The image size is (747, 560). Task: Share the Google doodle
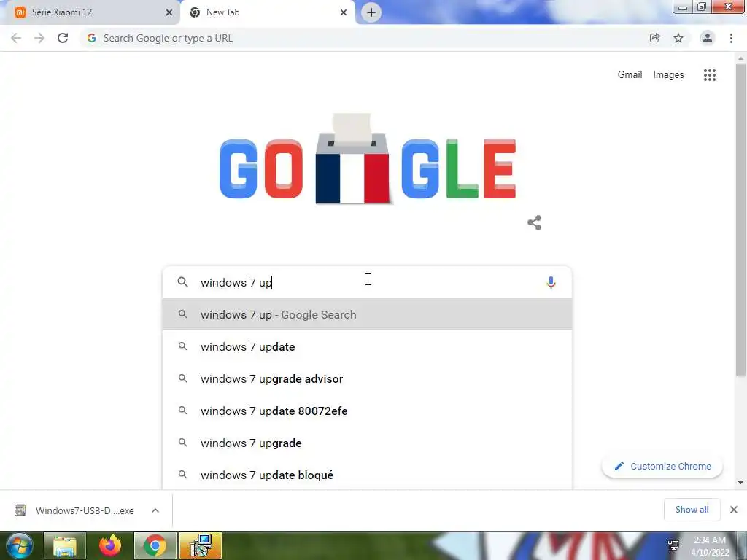click(535, 223)
